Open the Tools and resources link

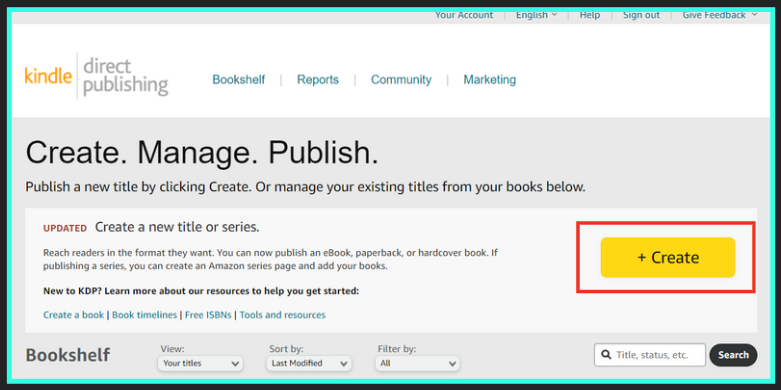pos(282,315)
